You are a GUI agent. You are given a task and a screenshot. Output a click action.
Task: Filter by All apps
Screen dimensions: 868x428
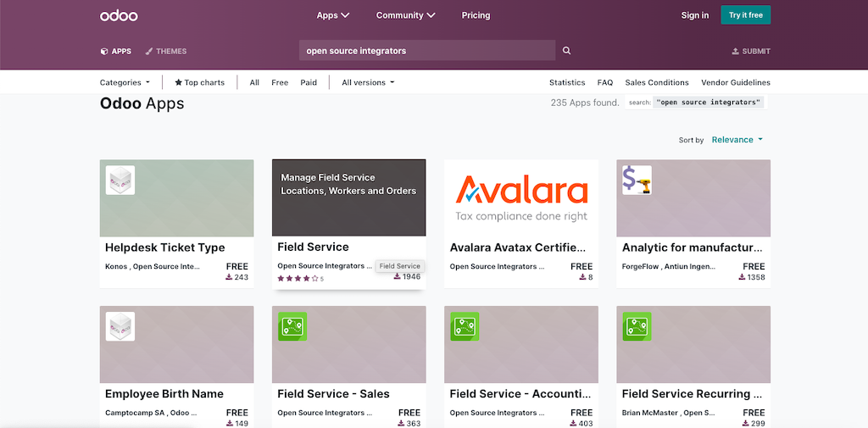pos(254,82)
